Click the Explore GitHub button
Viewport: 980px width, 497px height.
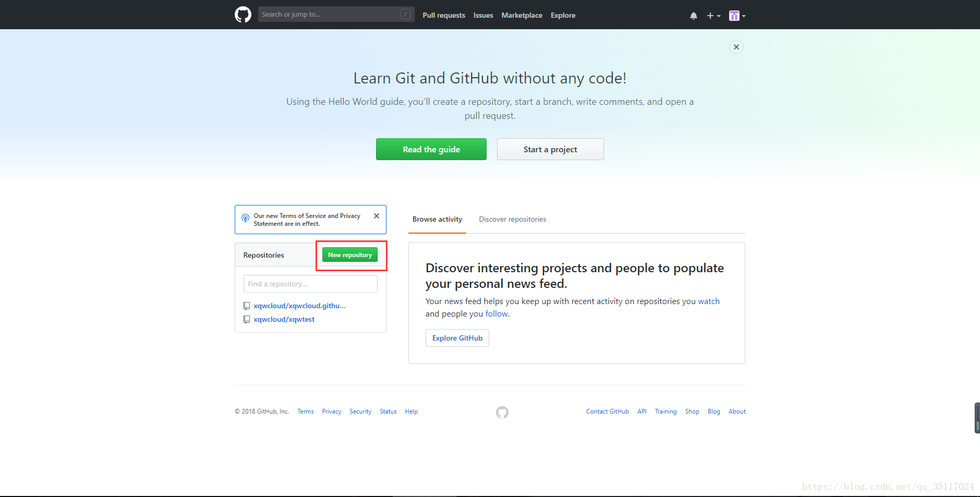pos(457,338)
